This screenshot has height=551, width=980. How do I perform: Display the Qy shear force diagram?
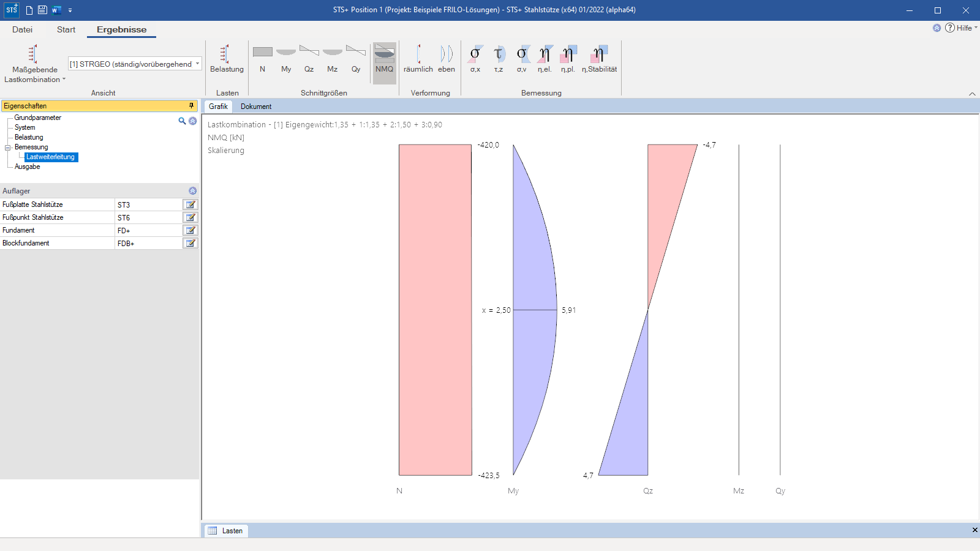356,59
